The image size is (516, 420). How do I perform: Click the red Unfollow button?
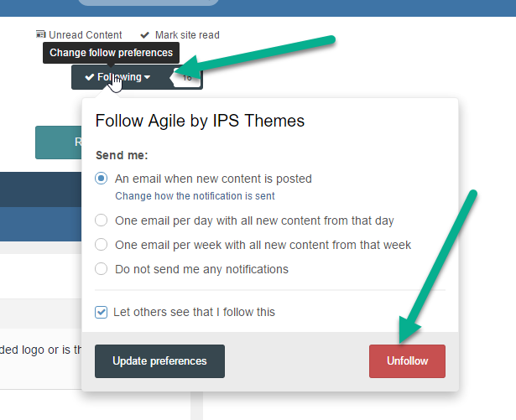(x=407, y=361)
